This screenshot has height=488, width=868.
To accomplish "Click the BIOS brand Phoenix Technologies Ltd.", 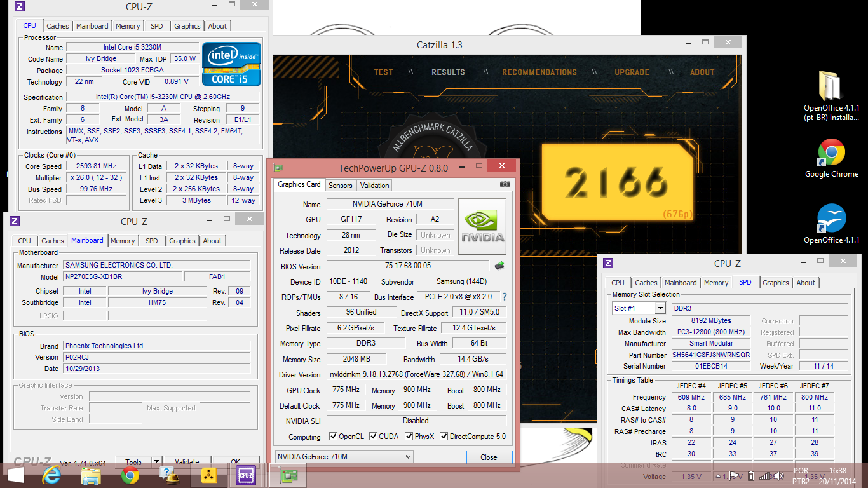I will click(x=157, y=346).
